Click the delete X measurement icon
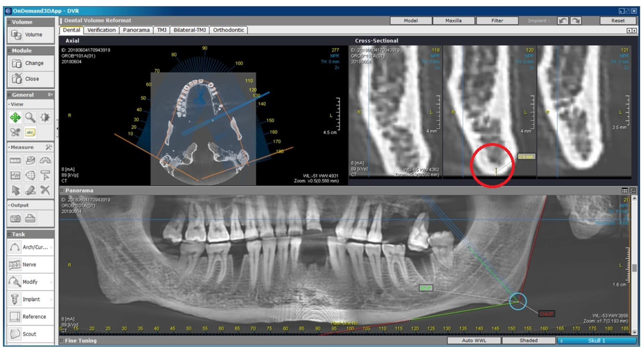The height and width of the screenshot is (354, 644). [x=45, y=190]
